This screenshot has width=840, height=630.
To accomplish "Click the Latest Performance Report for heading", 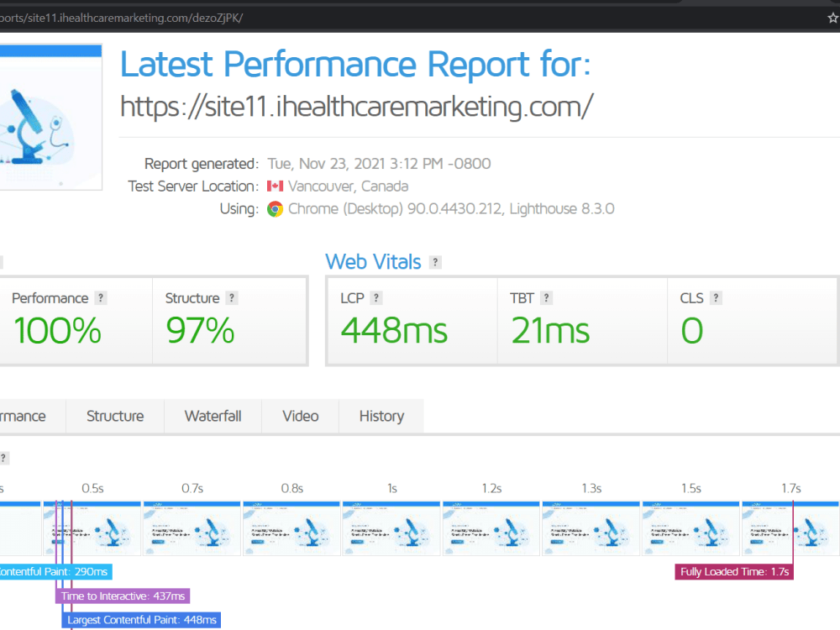I will (x=355, y=65).
